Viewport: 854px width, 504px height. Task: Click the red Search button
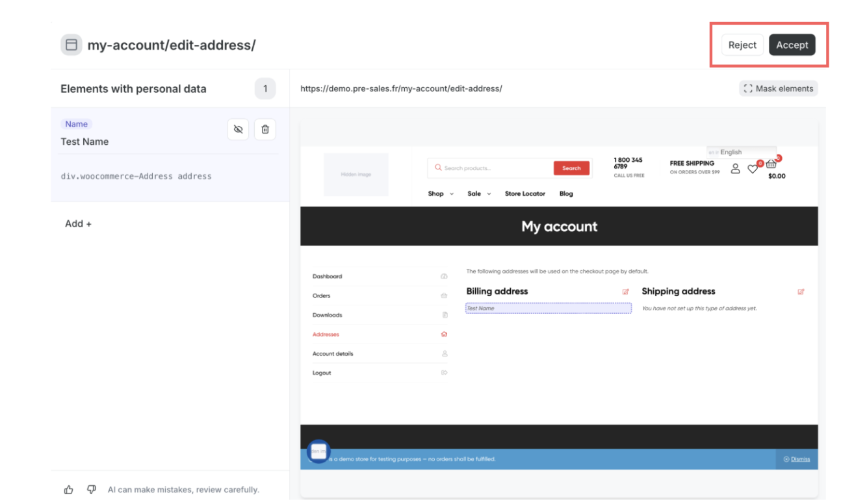point(571,168)
